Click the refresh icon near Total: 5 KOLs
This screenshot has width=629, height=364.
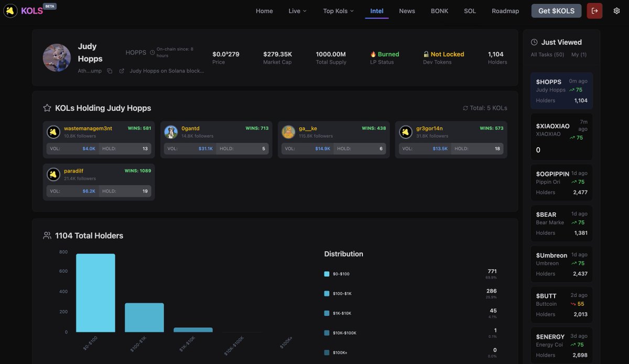click(x=465, y=108)
